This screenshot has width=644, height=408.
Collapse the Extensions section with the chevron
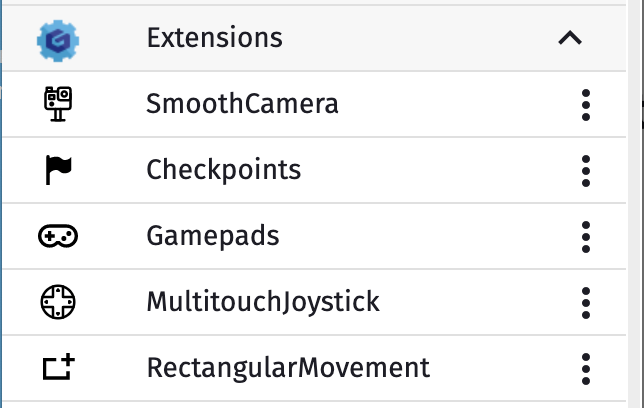(x=569, y=38)
